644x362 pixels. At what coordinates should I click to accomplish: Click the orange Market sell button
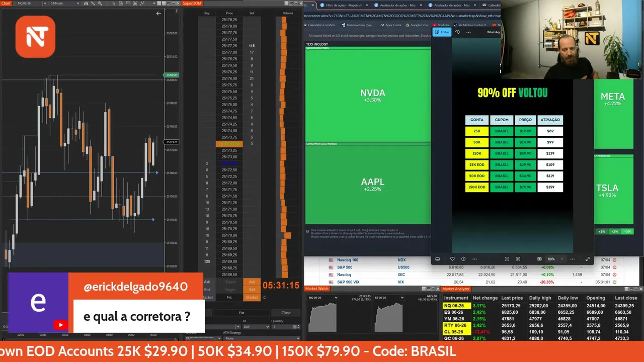(252, 297)
